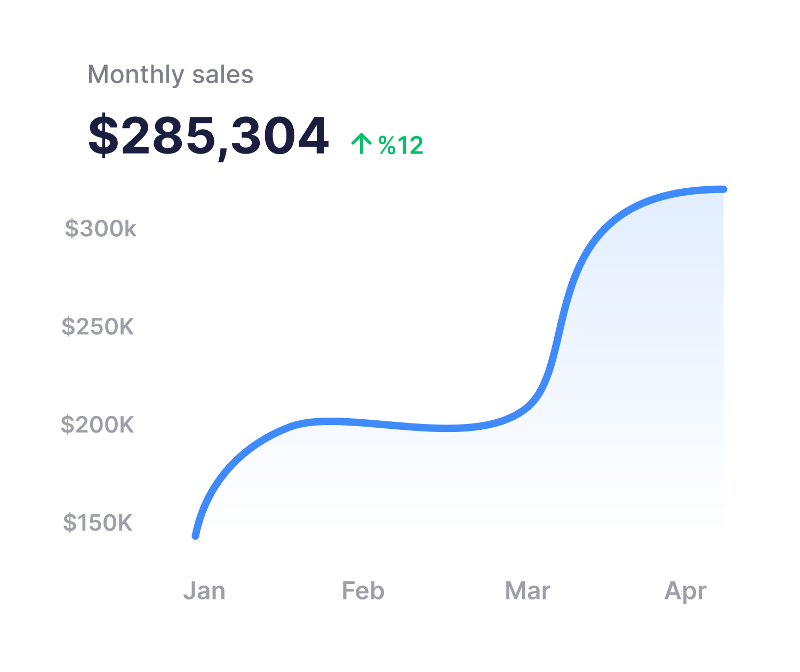Viewport: 800px width, 672px height.
Task: Select the $285,304 sales total
Action: (x=208, y=136)
